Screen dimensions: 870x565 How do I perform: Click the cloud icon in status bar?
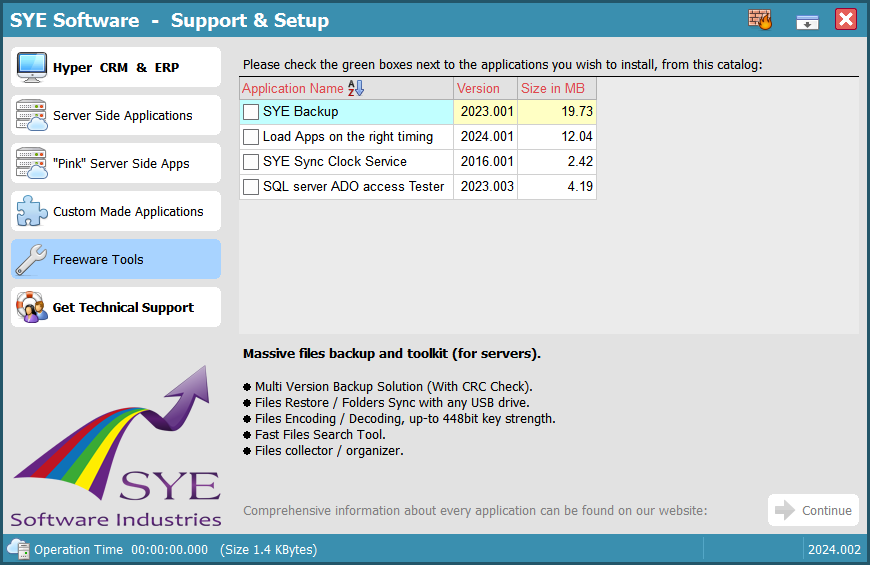(18, 549)
